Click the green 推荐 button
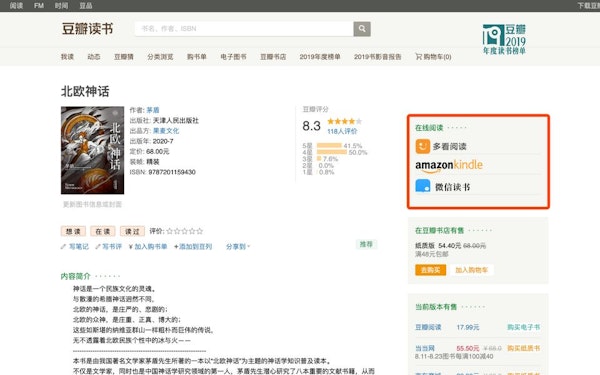 [366, 244]
